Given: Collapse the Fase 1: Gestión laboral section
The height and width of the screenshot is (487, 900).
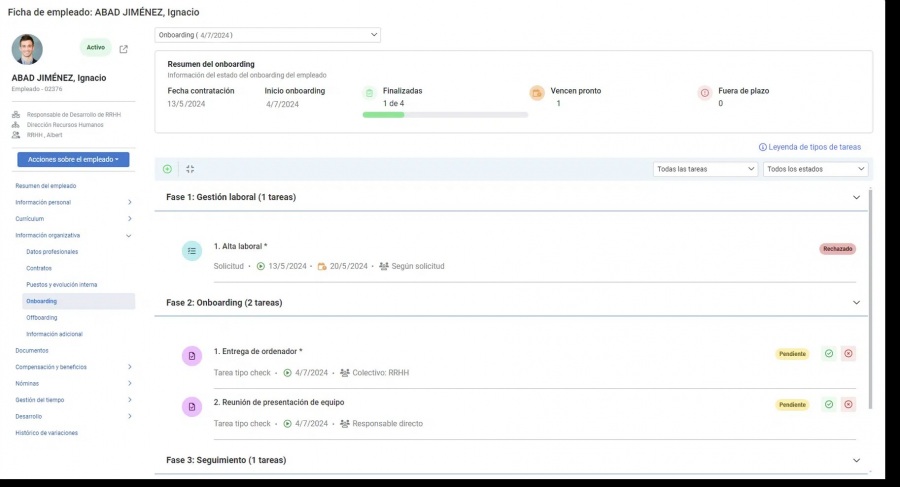Looking at the screenshot, I should [x=856, y=197].
